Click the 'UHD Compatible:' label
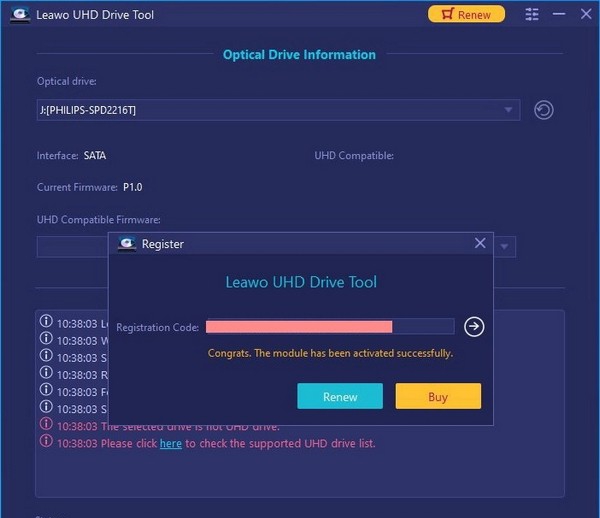The width and height of the screenshot is (600, 518). (354, 155)
